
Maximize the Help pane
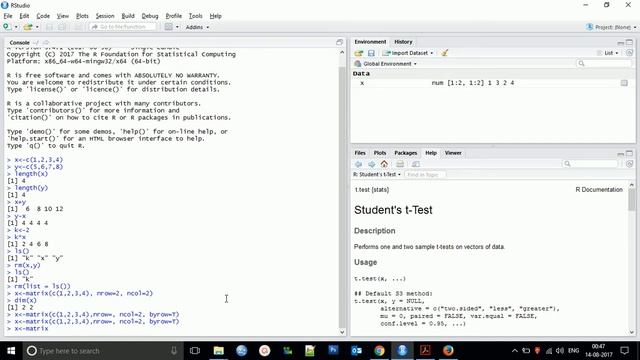coord(629,153)
